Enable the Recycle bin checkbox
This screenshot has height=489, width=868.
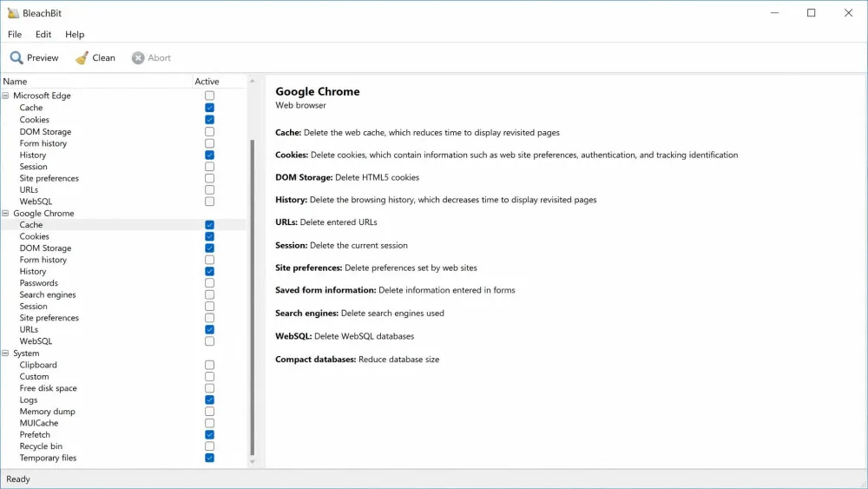click(209, 446)
